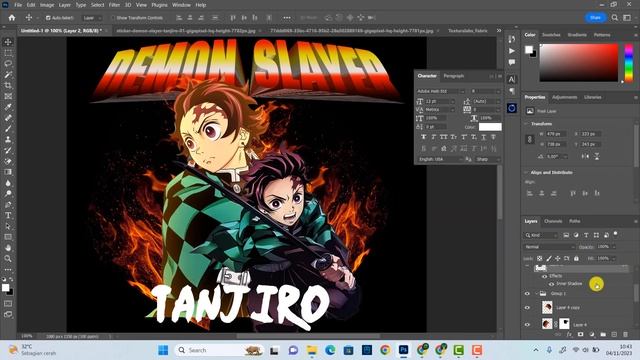
Task: Toggle Auto-Select checkbox
Action: click(48, 18)
